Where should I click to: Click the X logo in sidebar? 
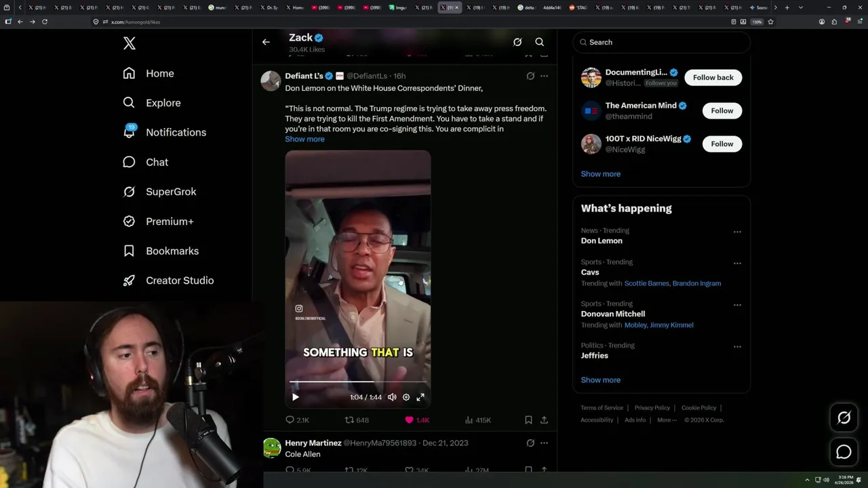130,43
